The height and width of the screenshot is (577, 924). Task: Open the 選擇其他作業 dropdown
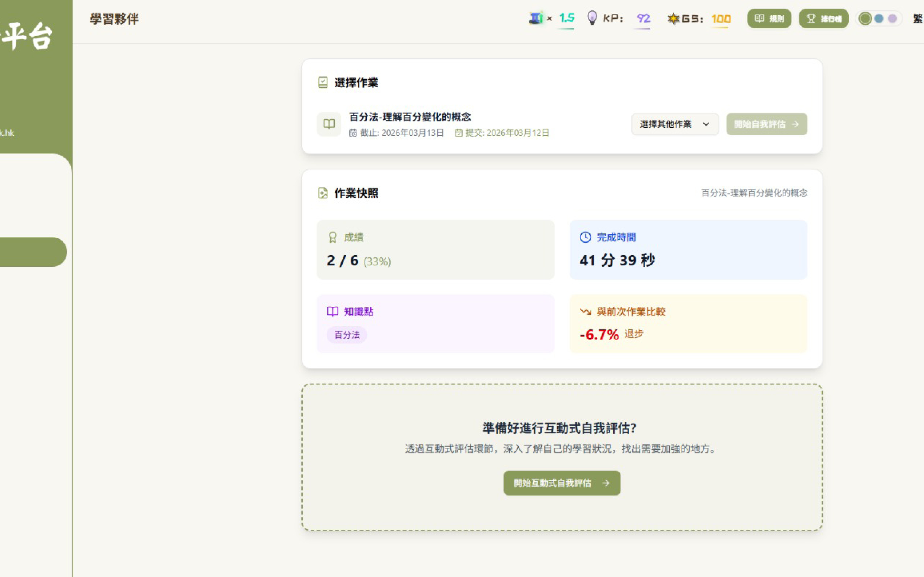[675, 124]
